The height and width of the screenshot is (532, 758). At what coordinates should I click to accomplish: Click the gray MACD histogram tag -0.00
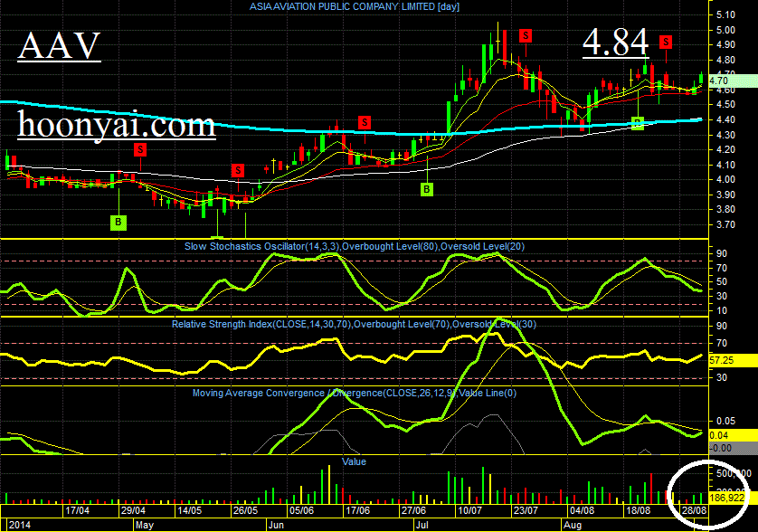[733, 448]
